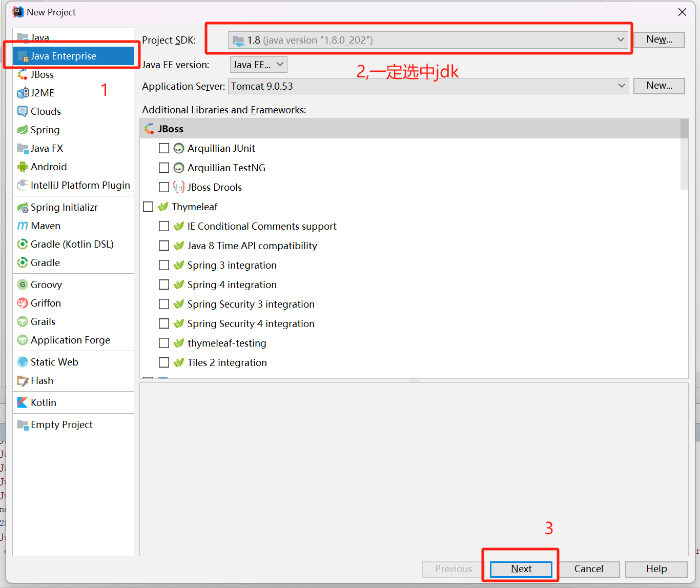Check the Spring 3 integration box
Screen dimensions: 700x588
coord(164,266)
